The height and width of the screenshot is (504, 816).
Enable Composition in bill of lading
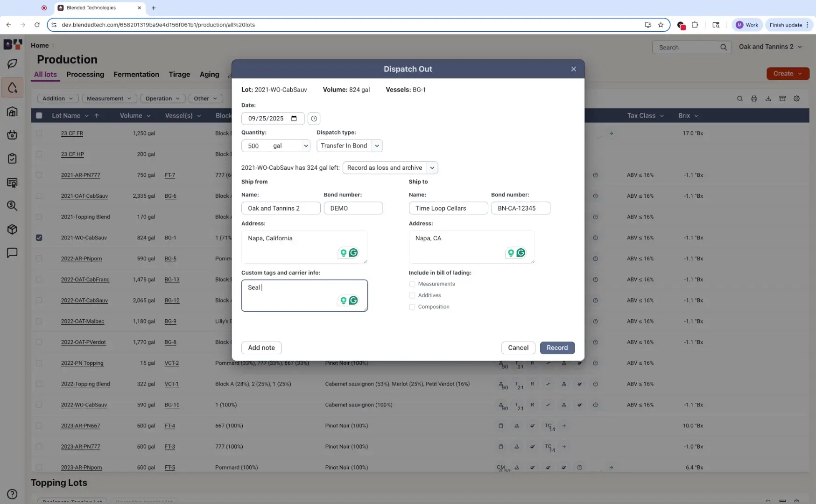coord(412,307)
